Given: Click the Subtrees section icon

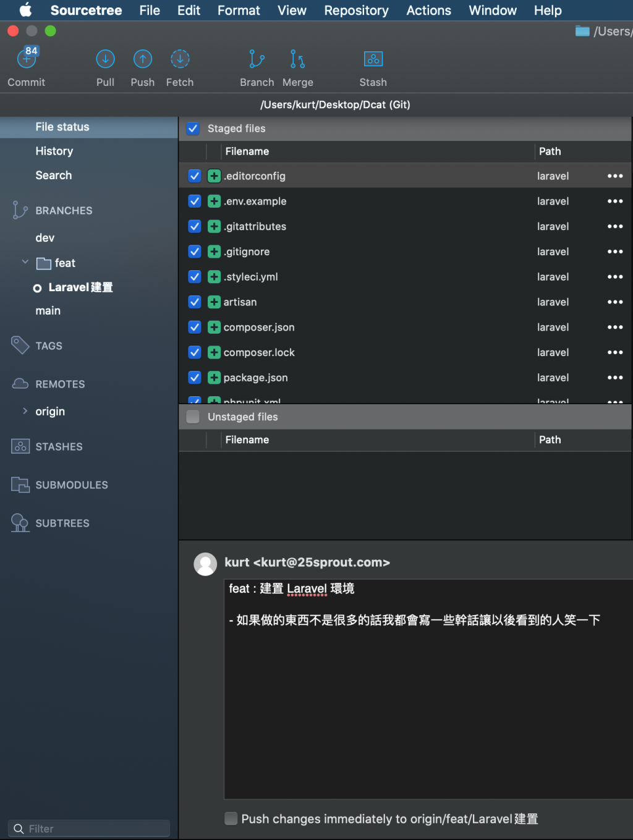Looking at the screenshot, I should click(20, 523).
